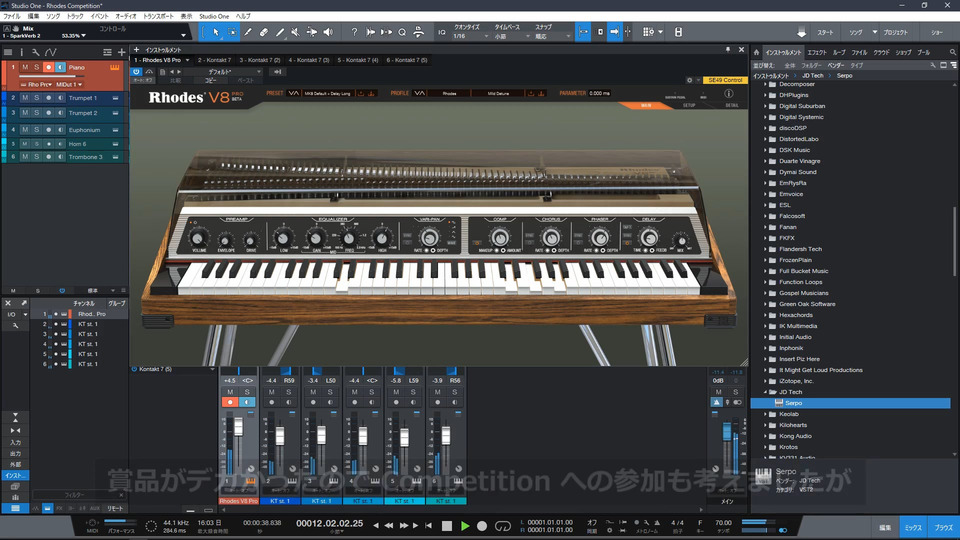Toggle monitor on Euphonium track

click(60, 130)
